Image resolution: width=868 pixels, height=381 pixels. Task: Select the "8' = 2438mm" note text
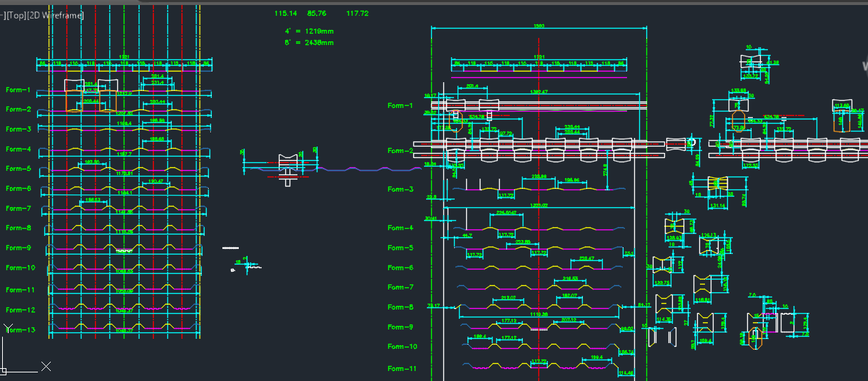click(x=310, y=43)
